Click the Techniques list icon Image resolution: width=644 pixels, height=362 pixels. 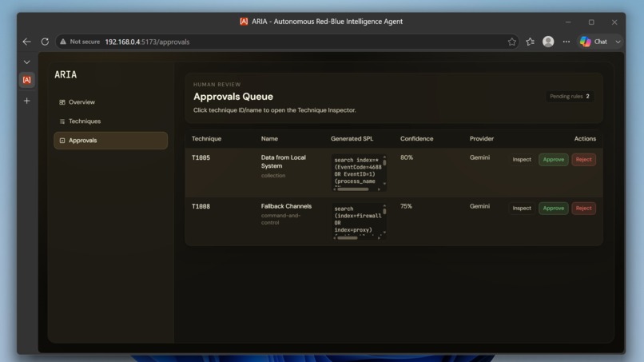[x=62, y=121]
